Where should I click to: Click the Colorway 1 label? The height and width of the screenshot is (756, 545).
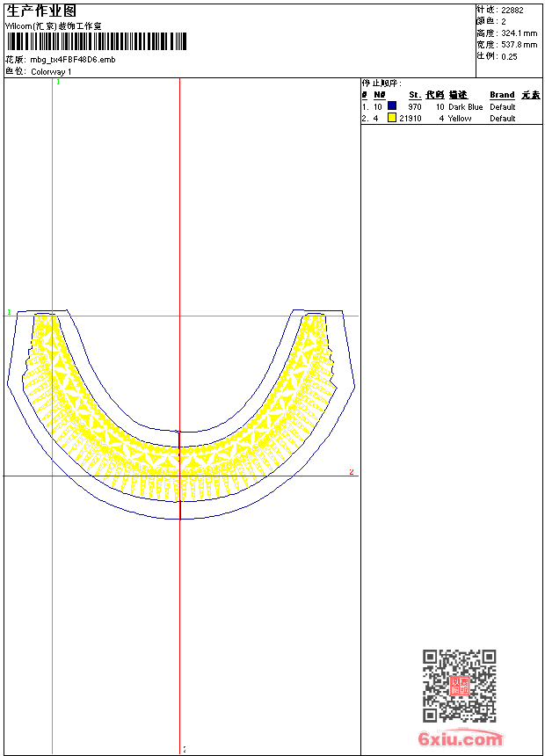click(51, 72)
